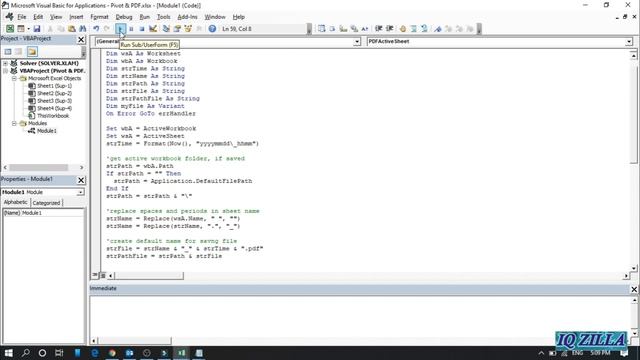Open the Module1 Module properties dropdown
The image size is (640, 360).
click(x=80, y=192)
